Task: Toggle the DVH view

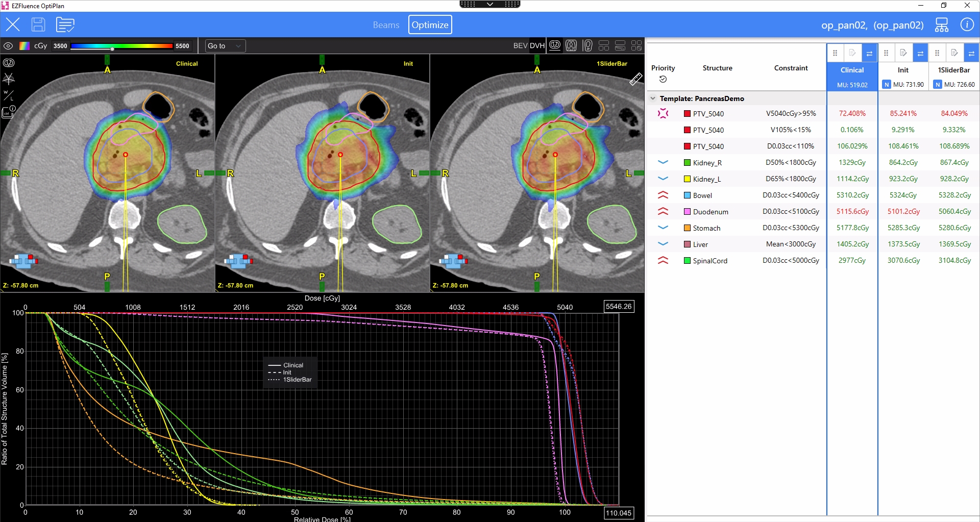Action: tap(537, 46)
